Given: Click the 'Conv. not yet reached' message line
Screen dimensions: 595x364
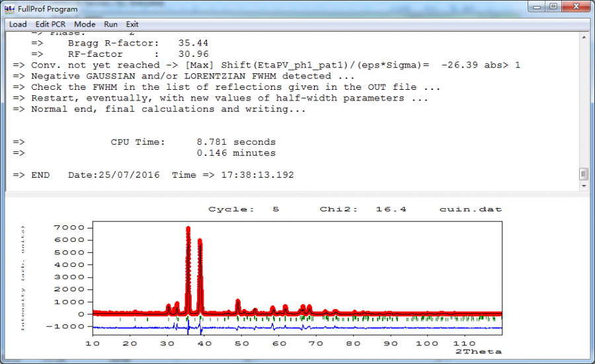Looking at the screenshot, I should [x=266, y=65].
